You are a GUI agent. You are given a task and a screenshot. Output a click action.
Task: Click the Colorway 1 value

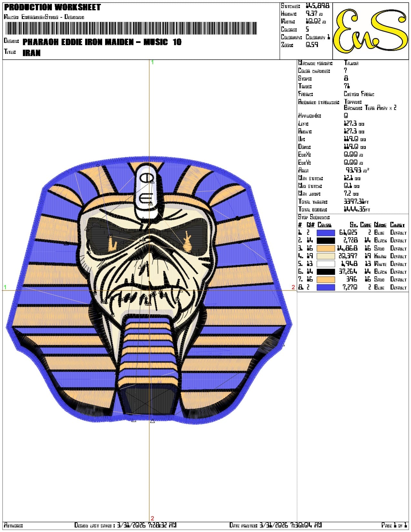[x=318, y=37]
